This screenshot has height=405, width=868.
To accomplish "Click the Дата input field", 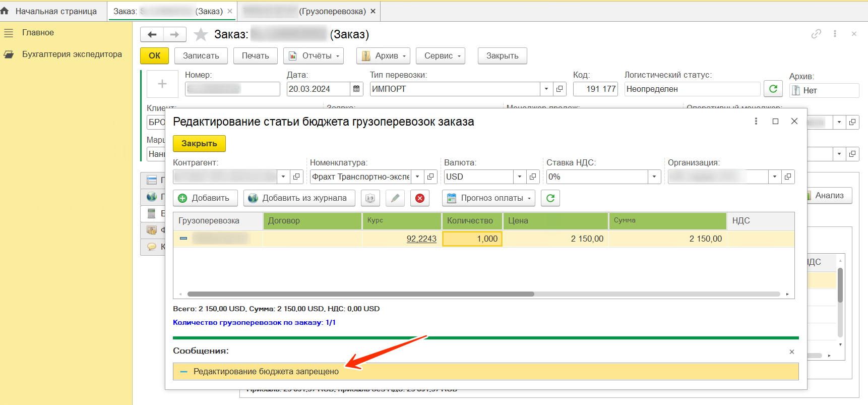I will pos(318,89).
